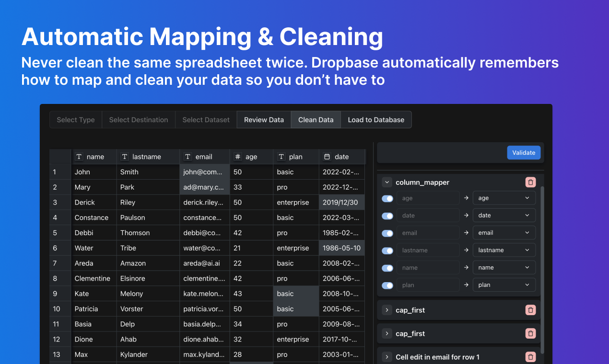The image size is (609, 364).
Task: Click the email source field input
Action: [428, 233]
